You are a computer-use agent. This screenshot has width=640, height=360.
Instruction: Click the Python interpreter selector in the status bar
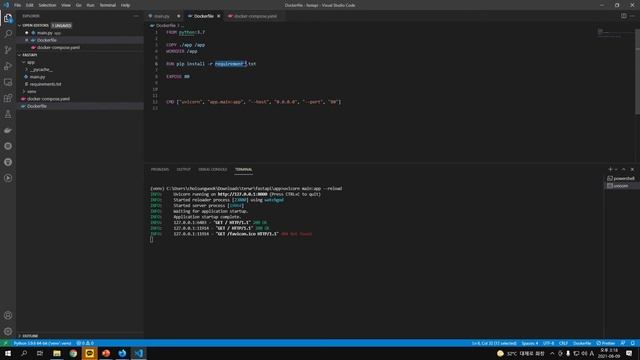click(42, 343)
